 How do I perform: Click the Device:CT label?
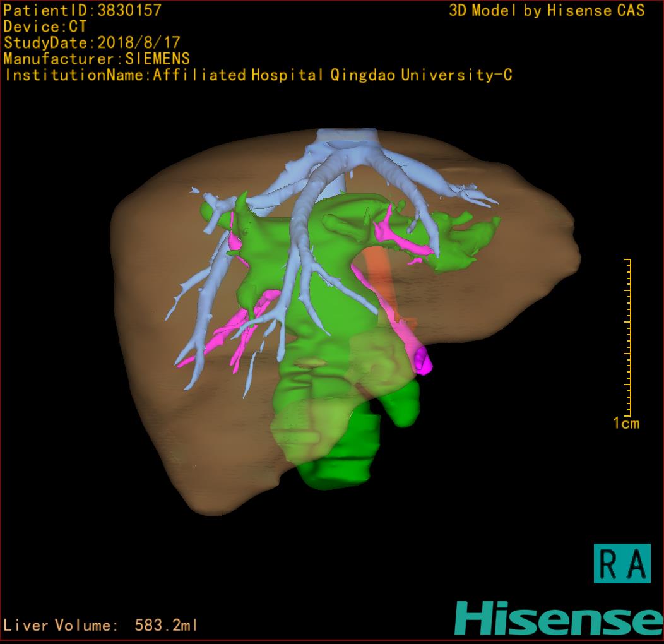click(45, 27)
